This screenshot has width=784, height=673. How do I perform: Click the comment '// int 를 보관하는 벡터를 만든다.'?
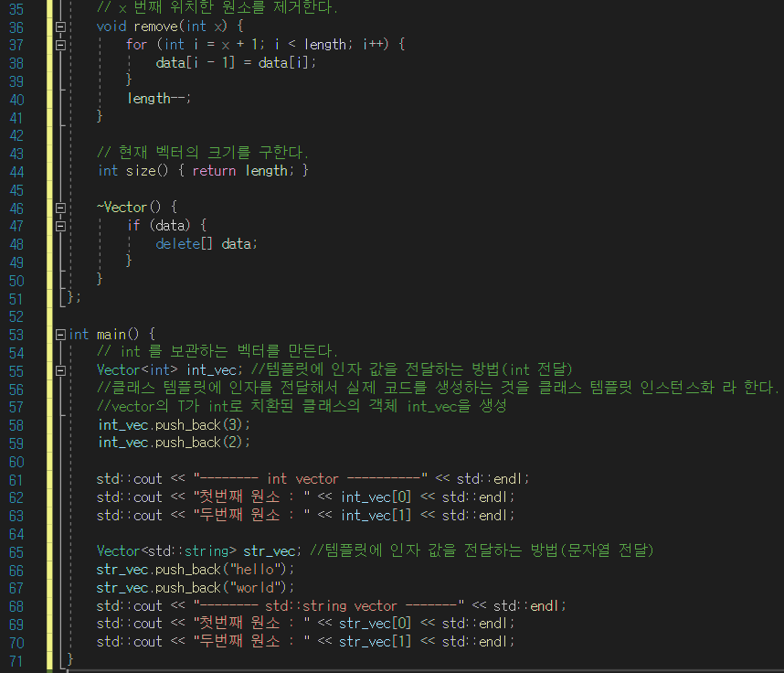tap(217, 351)
